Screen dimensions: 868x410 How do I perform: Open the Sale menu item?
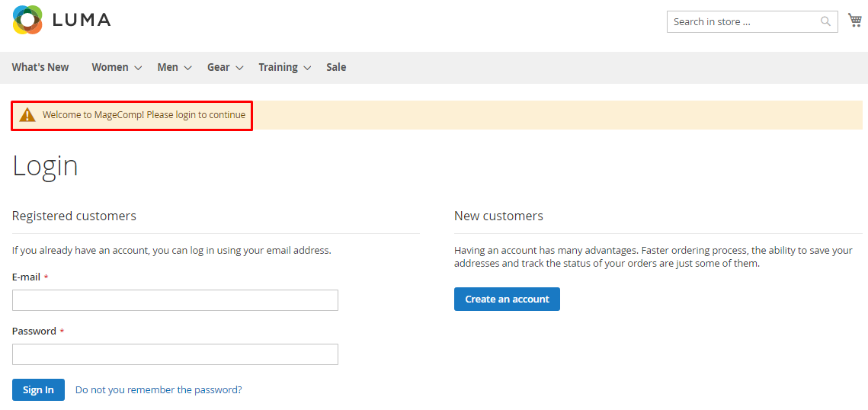point(336,68)
